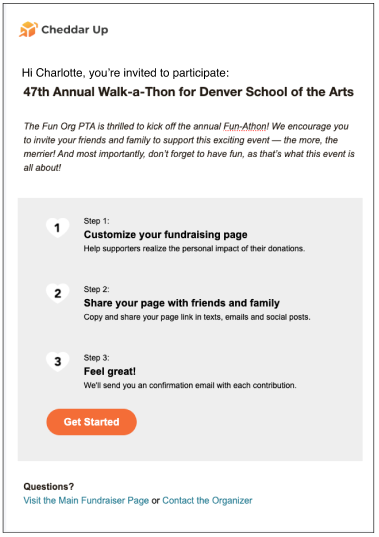Click the Share your page with friends heading
The width and height of the screenshot is (379, 537).
[182, 303]
